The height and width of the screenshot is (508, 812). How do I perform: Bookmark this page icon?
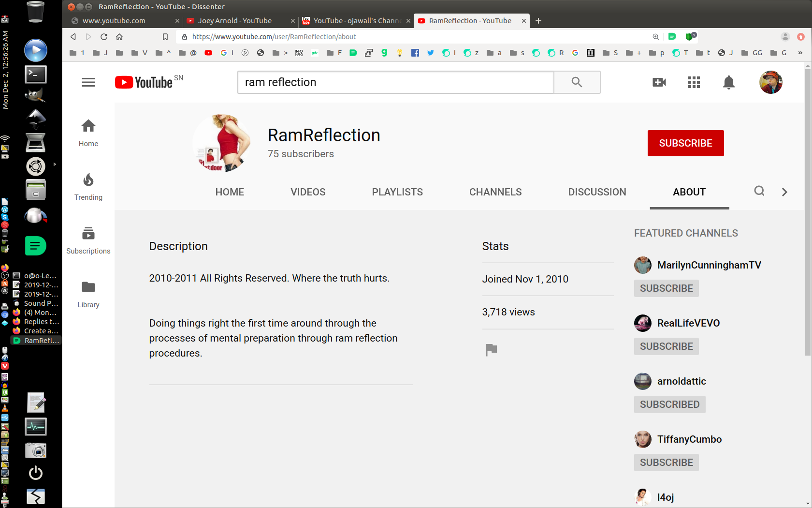(165, 37)
